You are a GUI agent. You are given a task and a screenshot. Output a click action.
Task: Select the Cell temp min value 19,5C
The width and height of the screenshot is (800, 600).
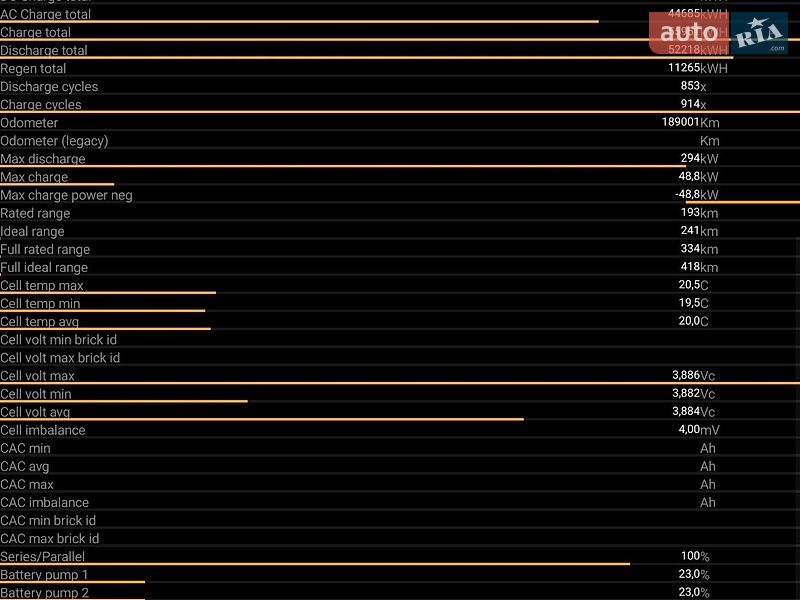(693, 303)
